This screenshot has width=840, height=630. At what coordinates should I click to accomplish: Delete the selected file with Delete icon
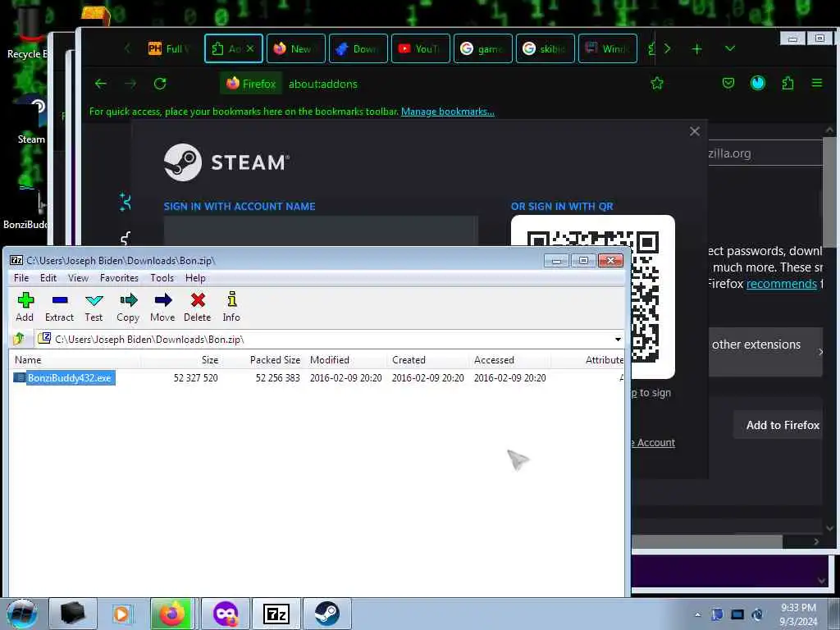click(197, 307)
